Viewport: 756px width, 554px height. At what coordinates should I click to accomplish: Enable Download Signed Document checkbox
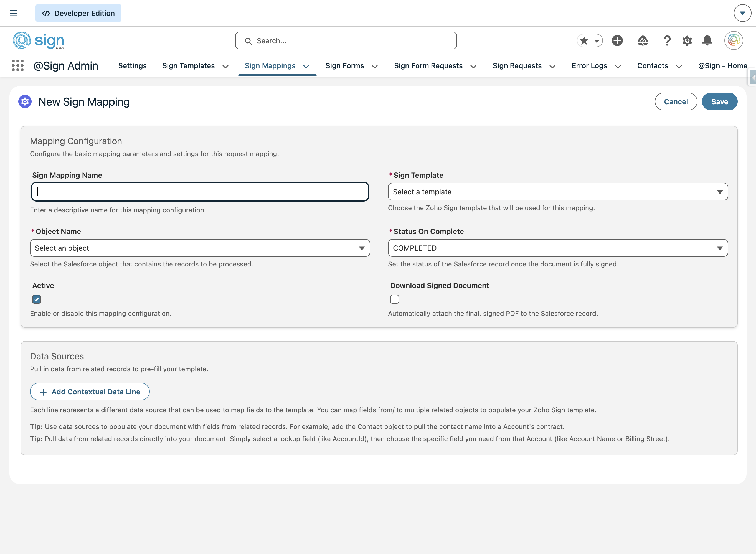coord(394,299)
